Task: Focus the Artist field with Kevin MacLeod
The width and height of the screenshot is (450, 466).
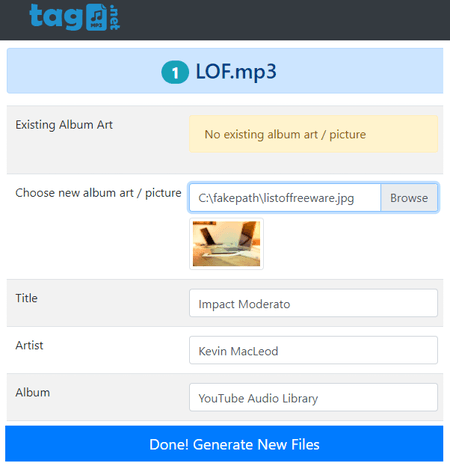Action: [313, 350]
